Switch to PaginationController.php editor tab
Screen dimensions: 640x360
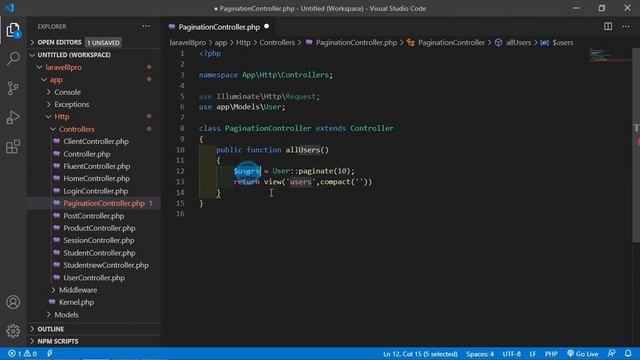tap(219, 27)
